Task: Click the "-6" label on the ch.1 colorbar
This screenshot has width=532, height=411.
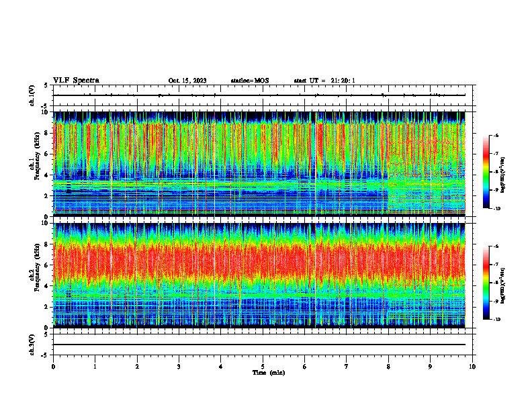Action: point(496,135)
